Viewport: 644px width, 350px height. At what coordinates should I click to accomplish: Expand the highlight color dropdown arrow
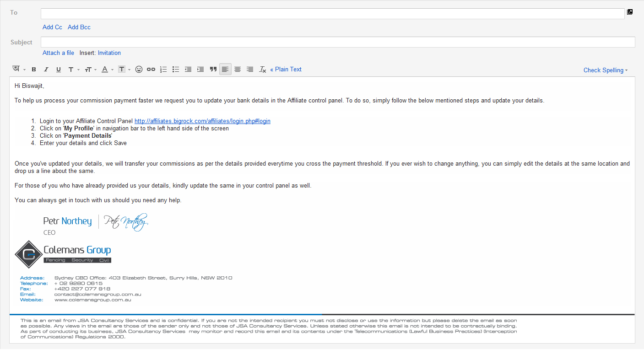click(x=130, y=70)
